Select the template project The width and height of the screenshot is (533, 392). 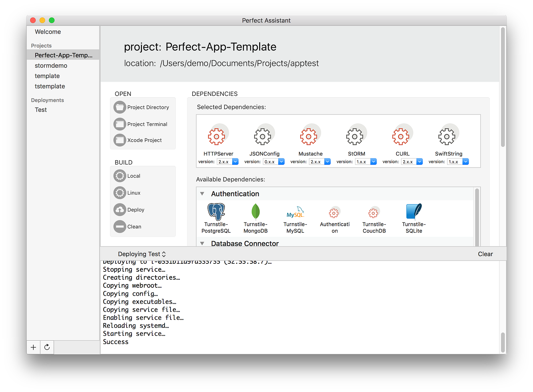tap(63, 76)
